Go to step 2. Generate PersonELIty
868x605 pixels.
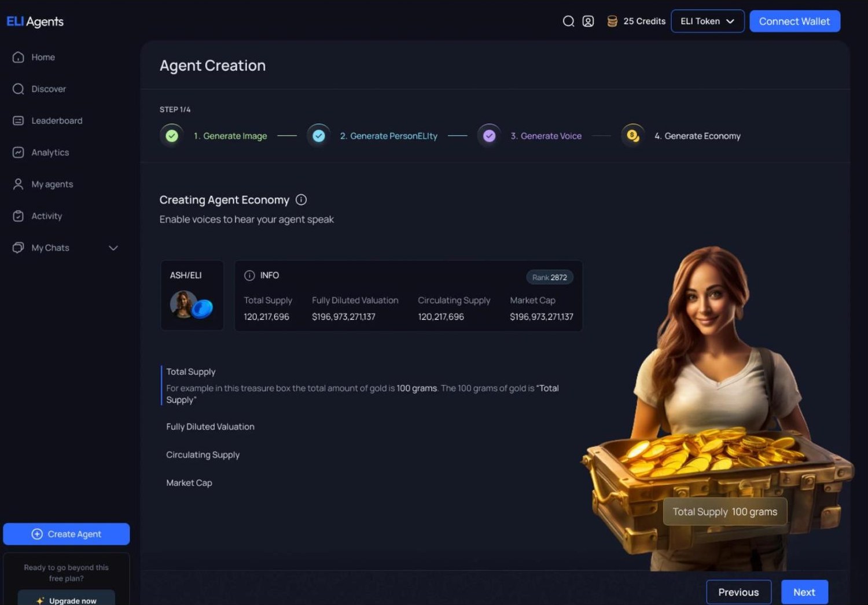(389, 136)
